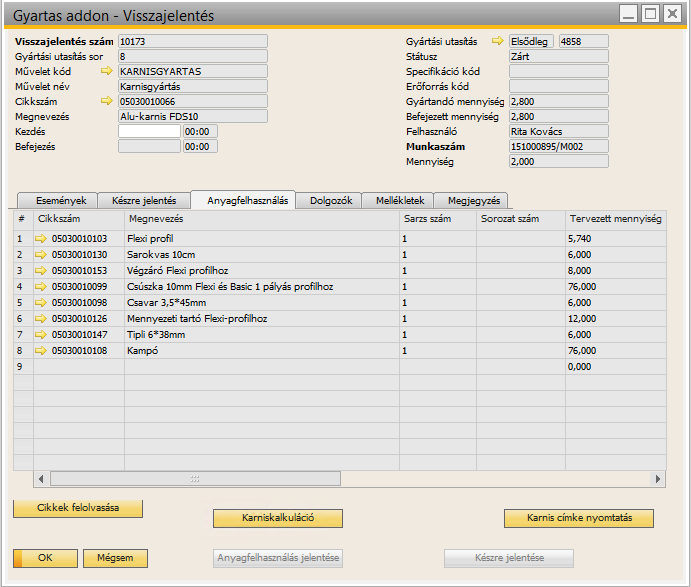Screen dimensions: 691x587
Task: Switch to the Események tab
Action: coord(58,201)
